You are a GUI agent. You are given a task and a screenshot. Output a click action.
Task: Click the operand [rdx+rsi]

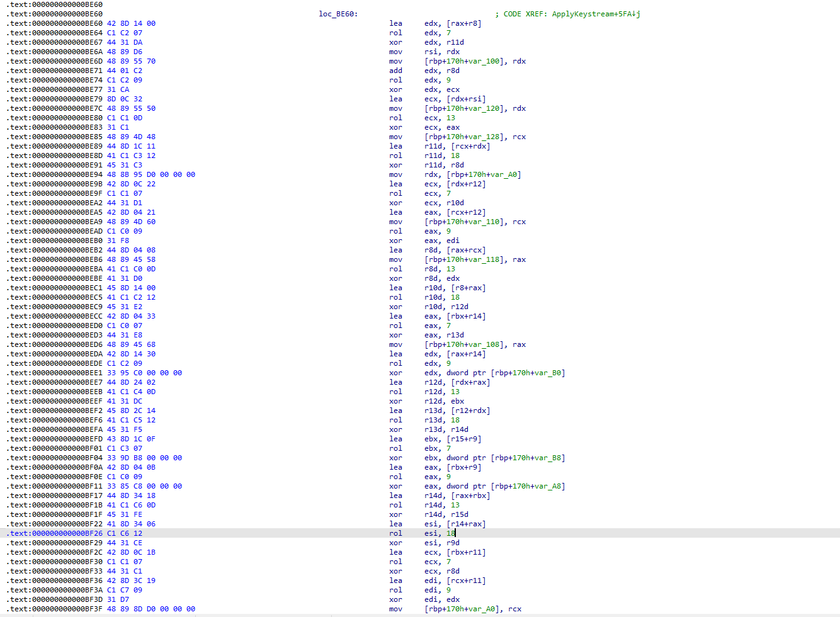[466, 99]
